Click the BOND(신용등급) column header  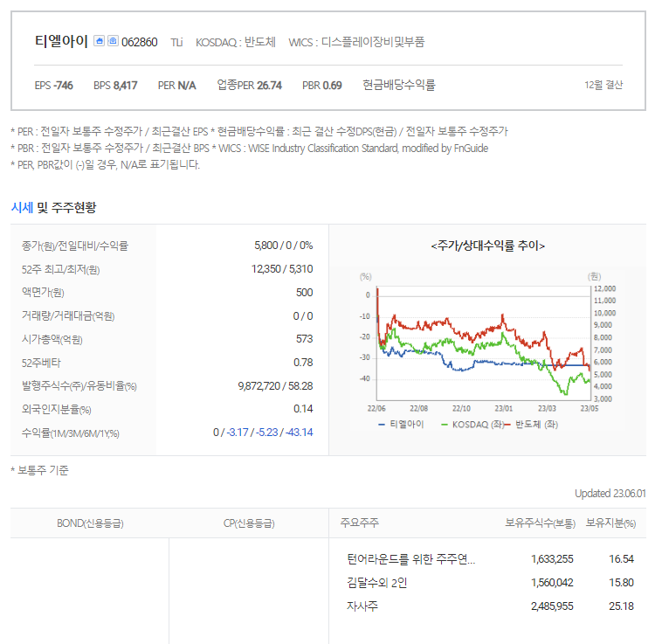pos(90,523)
